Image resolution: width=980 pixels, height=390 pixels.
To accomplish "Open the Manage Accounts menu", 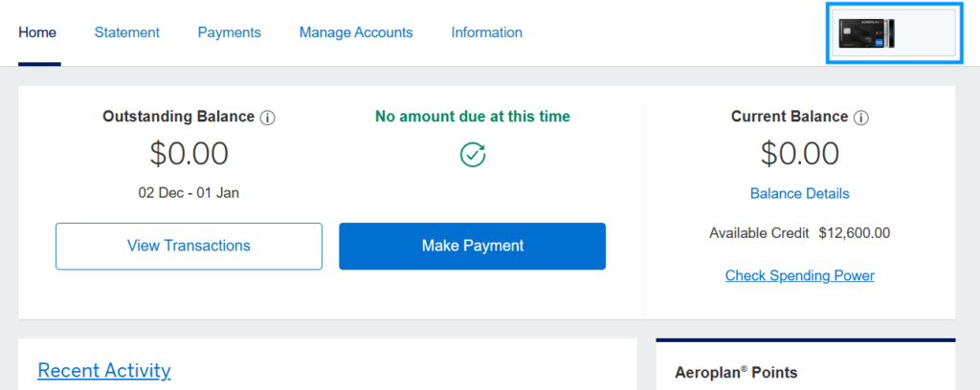I will click(x=356, y=32).
